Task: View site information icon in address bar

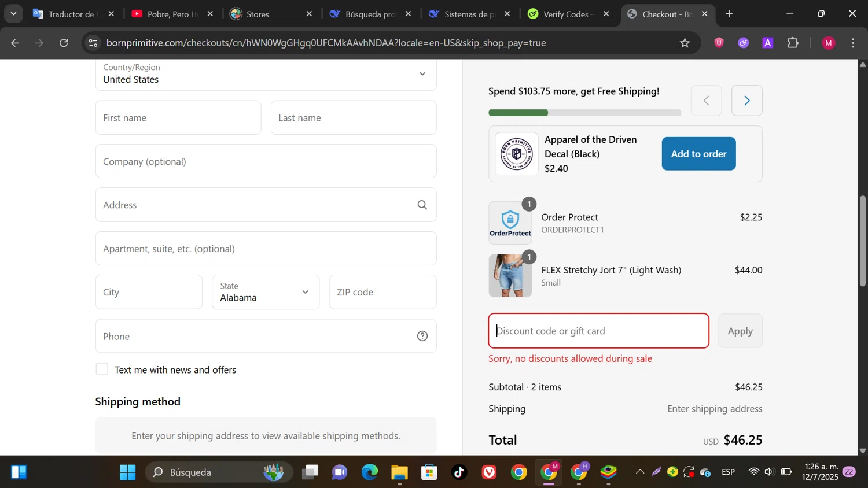Action: coord(93,43)
